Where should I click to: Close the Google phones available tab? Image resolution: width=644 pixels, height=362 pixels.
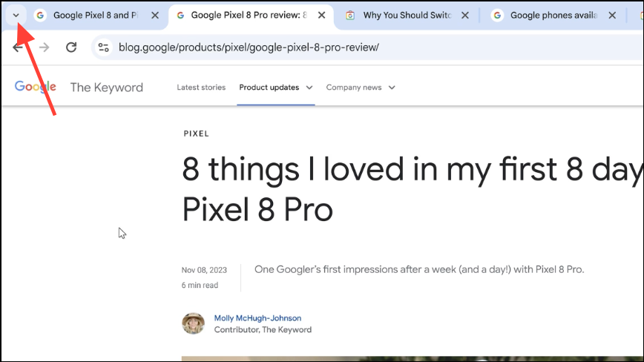pos(612,15)
